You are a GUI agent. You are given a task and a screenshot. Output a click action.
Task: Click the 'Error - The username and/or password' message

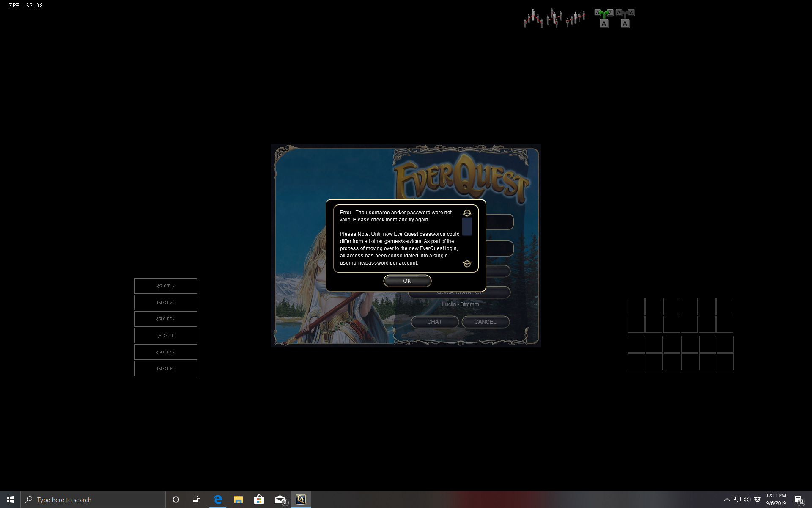click(395, 216)
